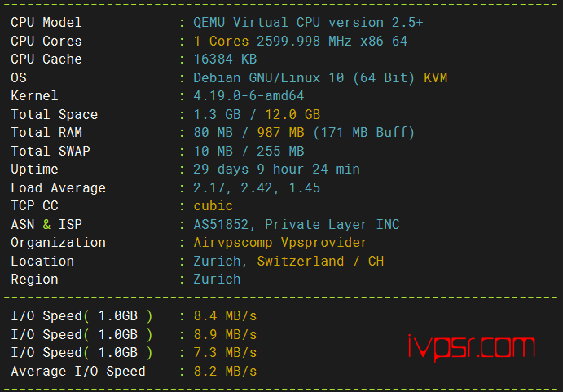Image resolution: width=563 pixels, height=392 pixels.
Task: Click the '7.3 MB/s' speed result
Action: [225, 353]
